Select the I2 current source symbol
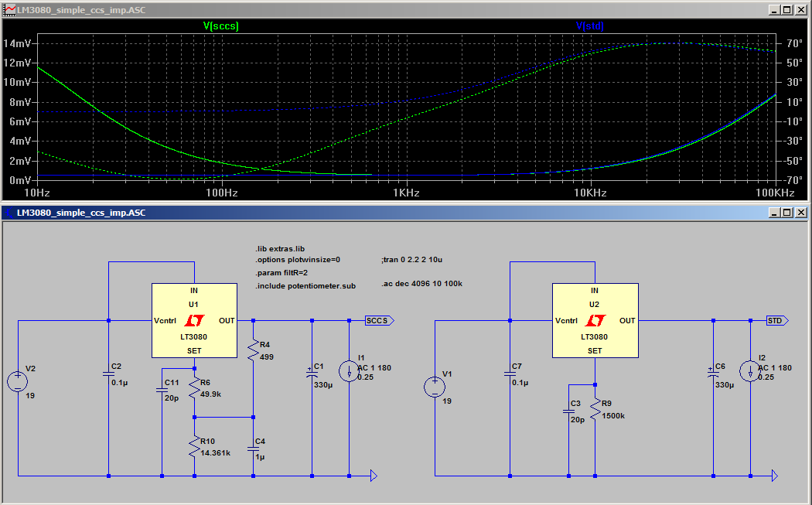 click(750, 371)
